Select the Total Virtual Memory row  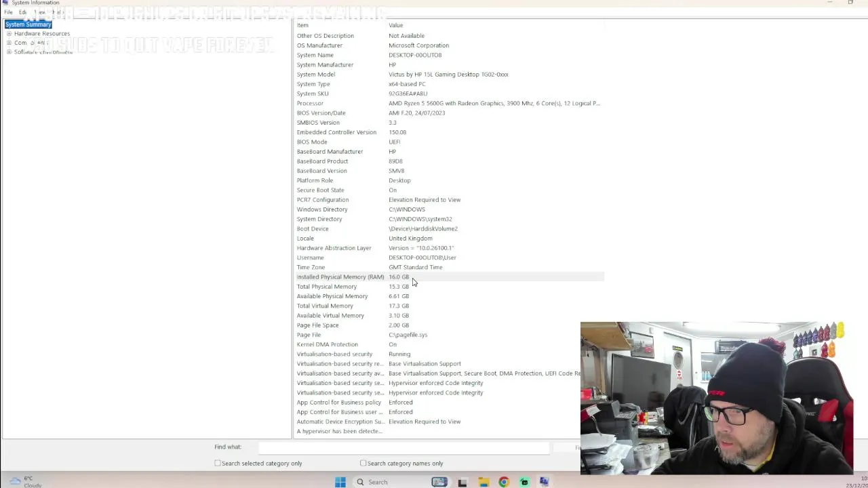(448, 306)
